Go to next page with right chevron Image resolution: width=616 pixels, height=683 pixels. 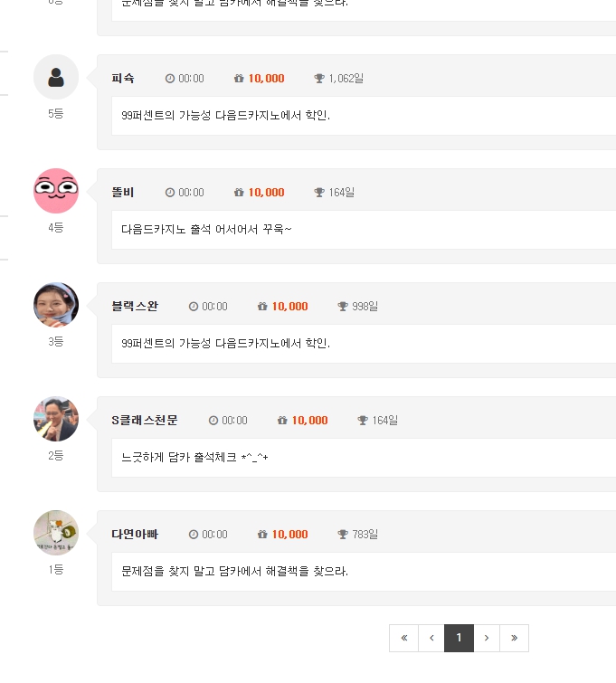click(x=487, y=638)
